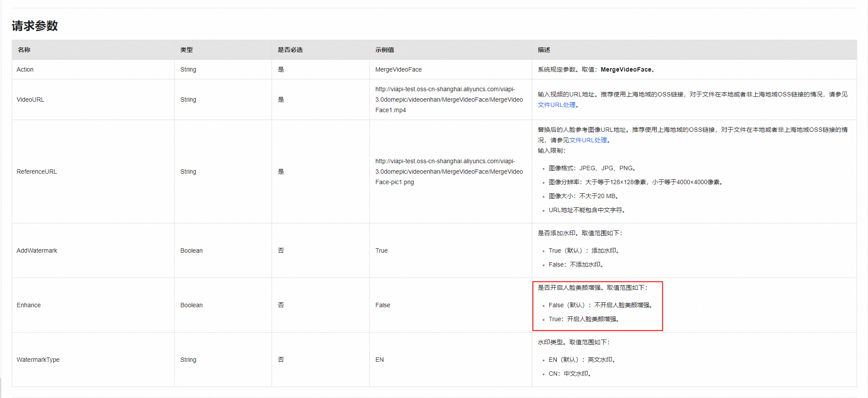Click the 系统规定参数 description of Action
This screenshot has height=398, width=868.
596,69
